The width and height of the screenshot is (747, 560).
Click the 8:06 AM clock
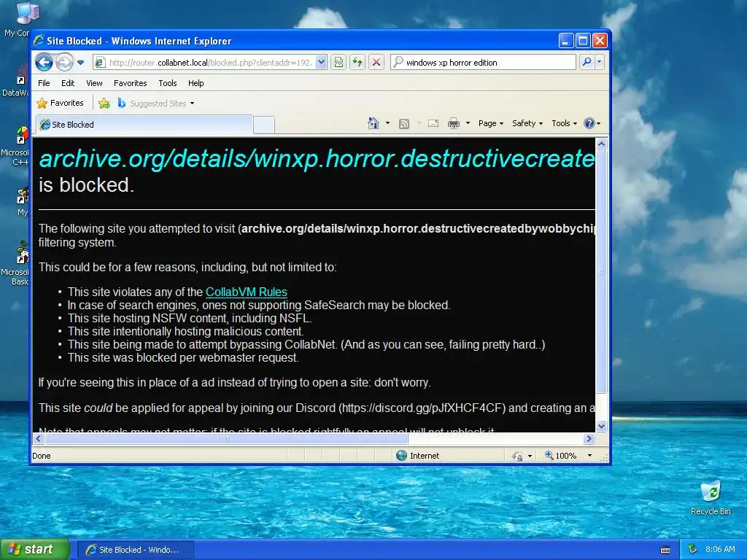coord(720,550)
